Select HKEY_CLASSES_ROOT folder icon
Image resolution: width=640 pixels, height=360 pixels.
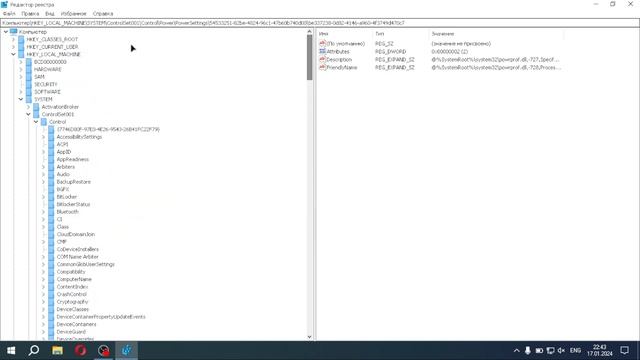point(21,39)
